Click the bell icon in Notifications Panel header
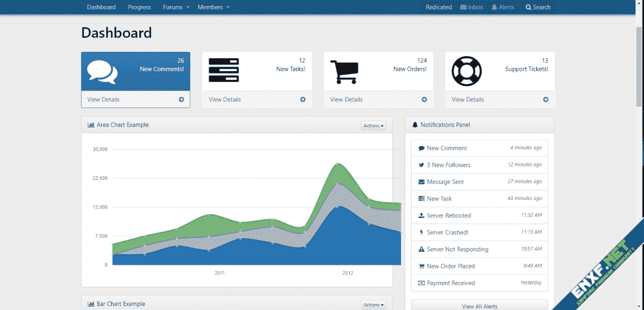This screenshot has width=644, height=310. (x=415, y=125)
